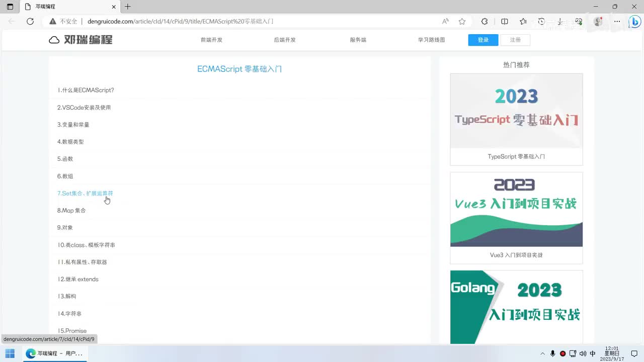Open article 6.数组
This screenshot has height=362, width=644.
[x=65, y=176]
